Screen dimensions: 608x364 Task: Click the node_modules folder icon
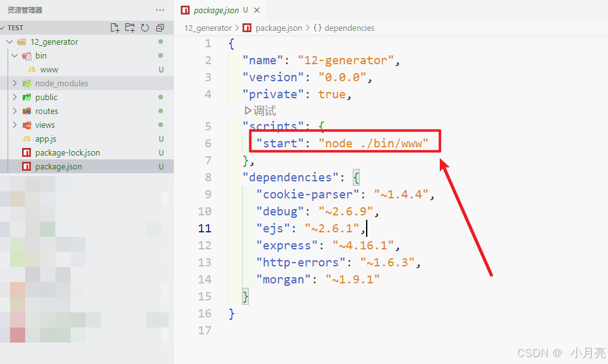pos(26,83)
